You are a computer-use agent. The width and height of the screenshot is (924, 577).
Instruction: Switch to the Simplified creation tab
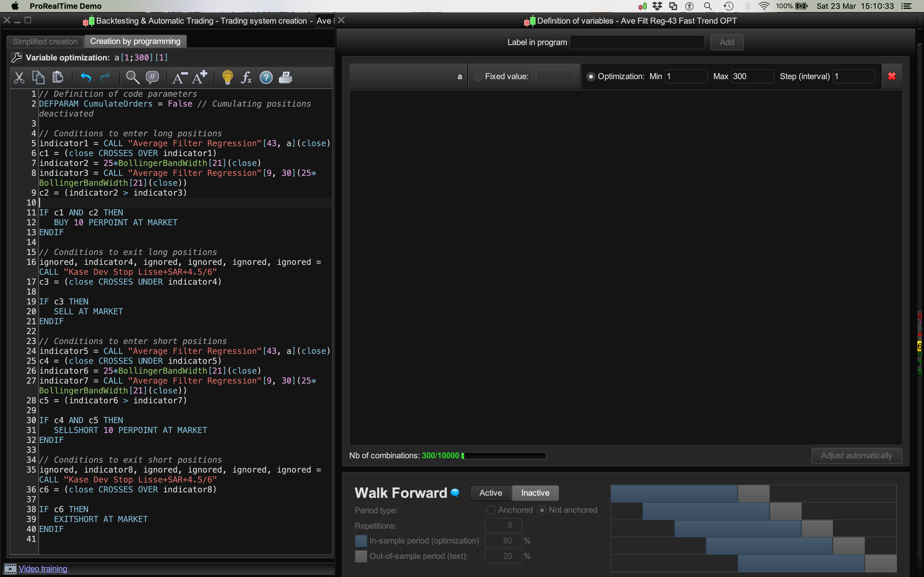[45, 41]
